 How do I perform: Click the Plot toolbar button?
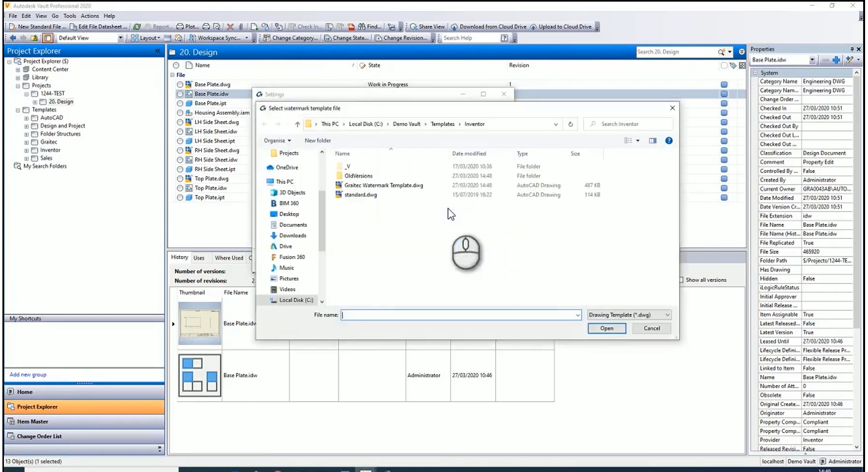click(187, 27)
